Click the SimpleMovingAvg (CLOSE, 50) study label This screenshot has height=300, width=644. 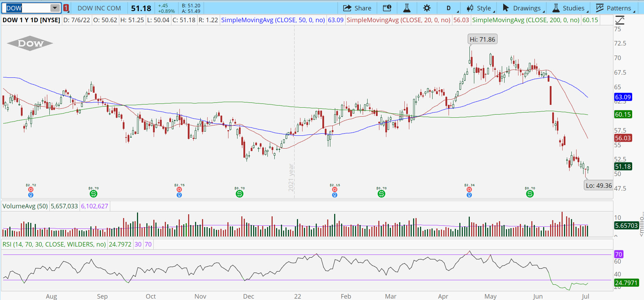pos(273,20)
